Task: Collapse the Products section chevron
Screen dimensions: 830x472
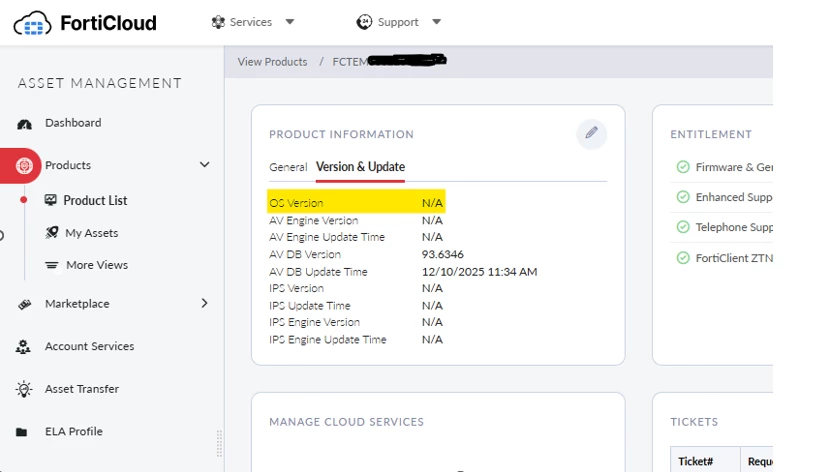Action: [x=204, y=165]
